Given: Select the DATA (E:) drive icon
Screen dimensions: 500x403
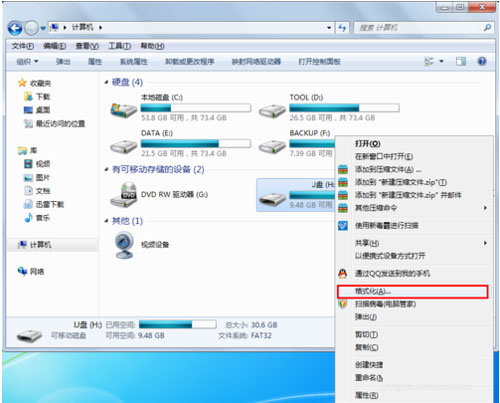Looking at the screenshot, I should pyautogui.click(x=124, y=146).
